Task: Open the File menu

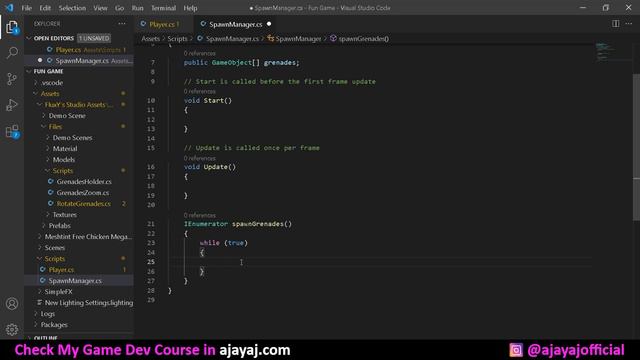Action: (27, 8)
